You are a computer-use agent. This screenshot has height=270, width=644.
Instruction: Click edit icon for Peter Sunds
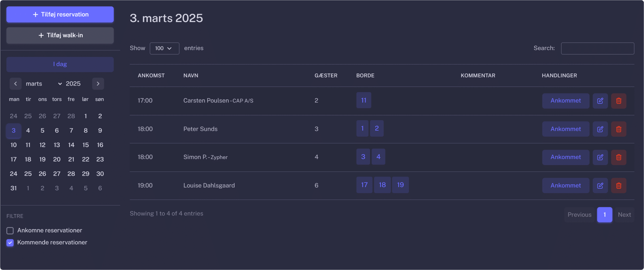(x=600, y=129)
